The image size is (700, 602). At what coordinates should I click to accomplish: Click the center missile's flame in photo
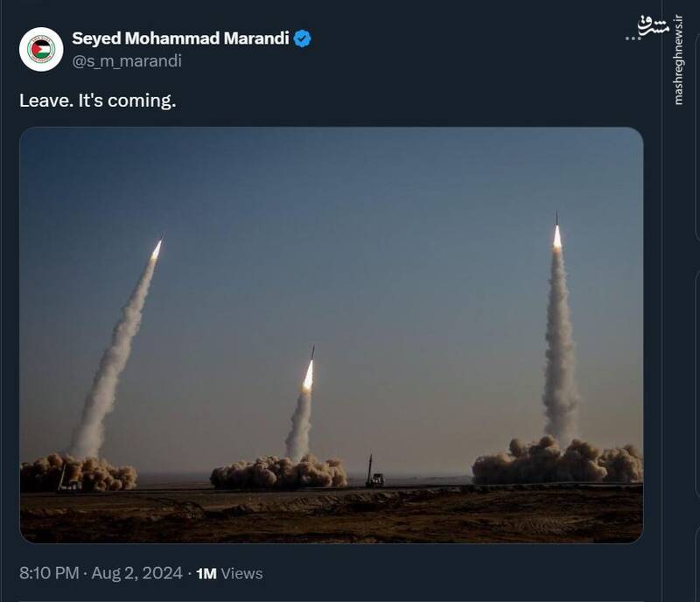click(308, 375)
